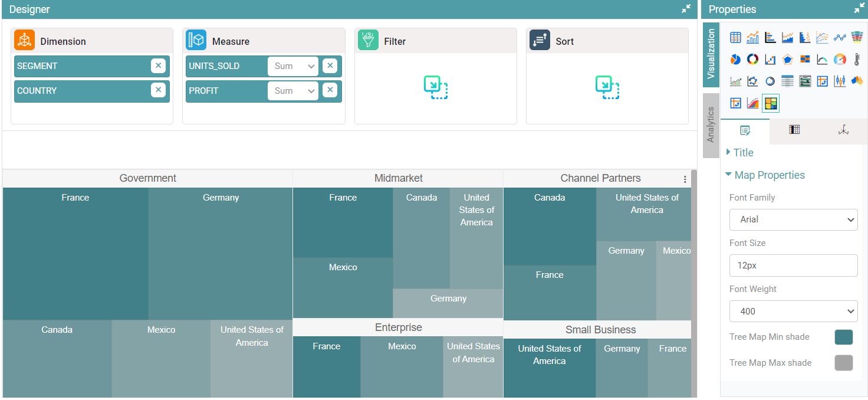Choose the thermometer visualization icon
The image size is (868, 400).
[x=857, y=60]
